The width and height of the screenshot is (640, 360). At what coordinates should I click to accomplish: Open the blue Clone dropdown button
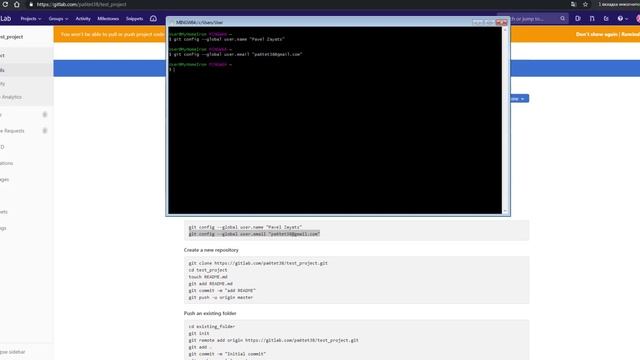point(520,98)
